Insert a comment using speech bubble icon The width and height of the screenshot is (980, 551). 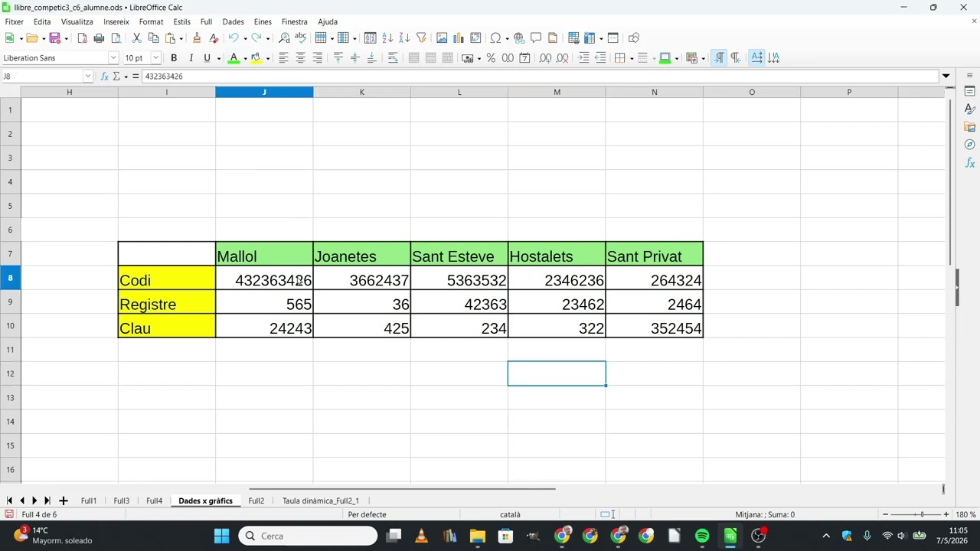[x=536, y=38]
